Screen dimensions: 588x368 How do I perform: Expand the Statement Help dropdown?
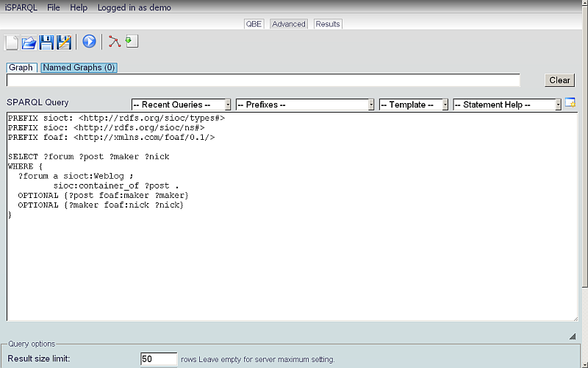[x=507, y=105]
